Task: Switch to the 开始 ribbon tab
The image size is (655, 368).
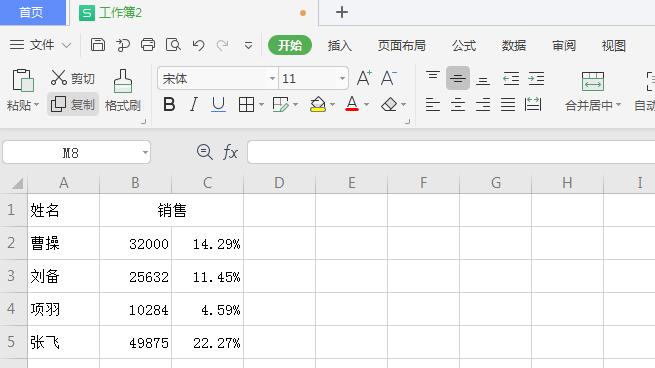Action: [x=289, y=45]
